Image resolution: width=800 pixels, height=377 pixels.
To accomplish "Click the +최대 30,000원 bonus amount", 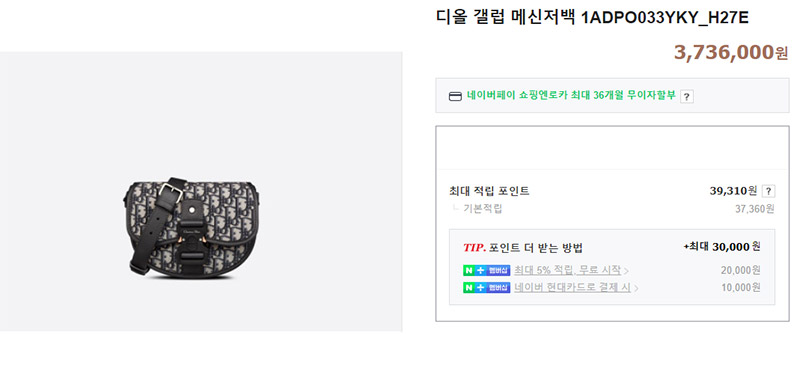I will pyautogui.click(x=722, y=247).
